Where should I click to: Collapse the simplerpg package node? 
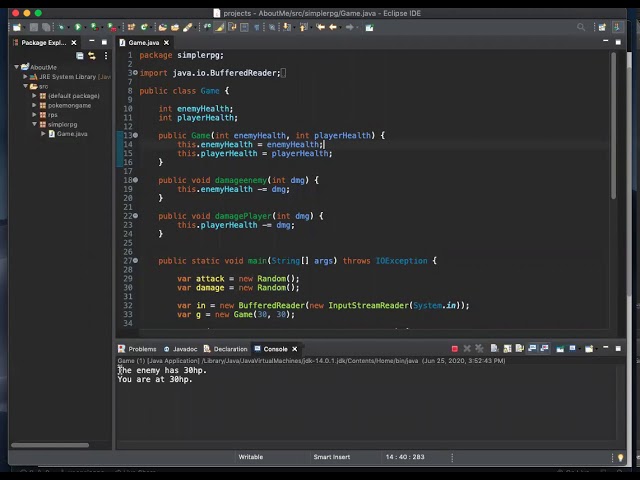[34, 124]
